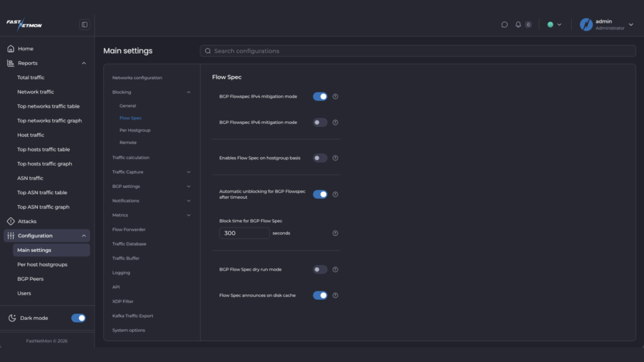Toggle BGP Flow Spec dry run mode
This screenshot has height=362, width=644.
pyautogui.click(x=320, y=270)
